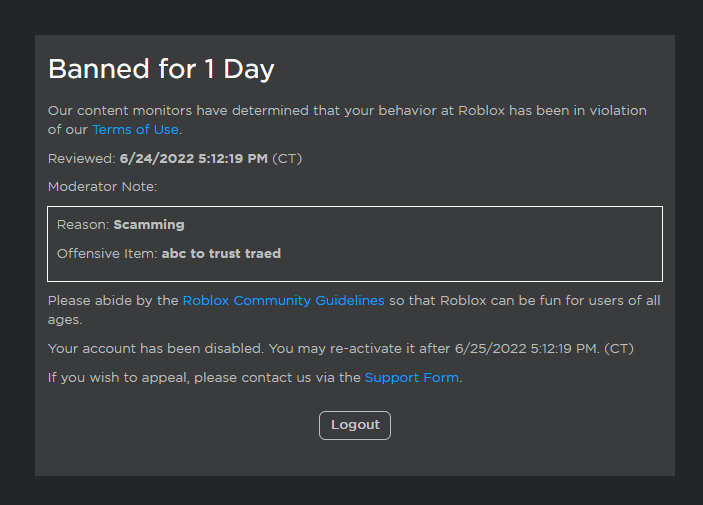Click the reviewed timestamp 6/24/2022 5:12:19 PM
Image resolution: width=703 pixels, height=505 pixels.
193,159
